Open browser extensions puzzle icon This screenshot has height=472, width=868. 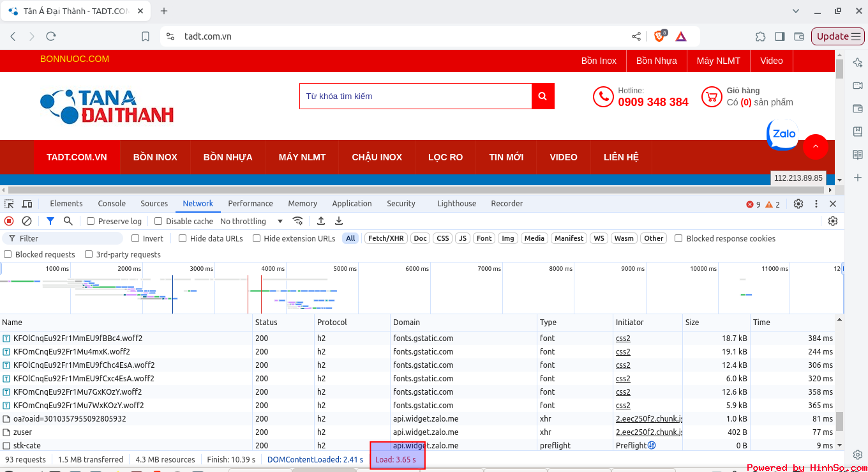pyautogui.click(x=760, y=36)
